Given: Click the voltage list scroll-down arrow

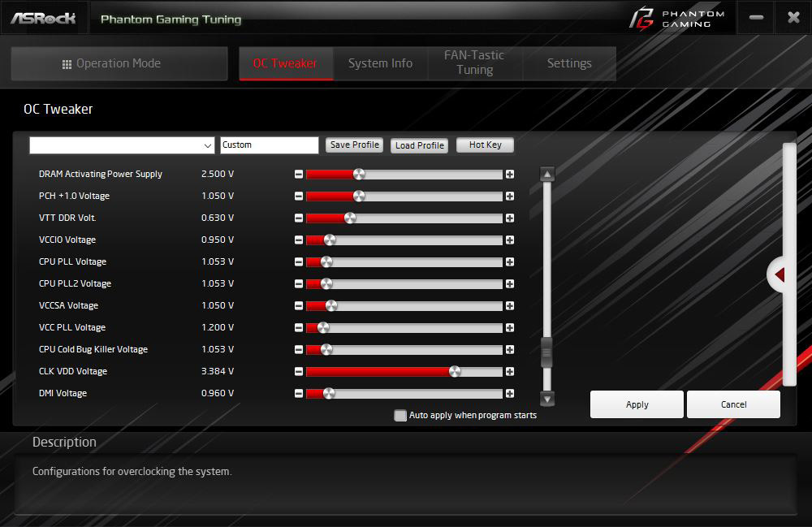Looking at the screenshot, I should tap(547, 399).
